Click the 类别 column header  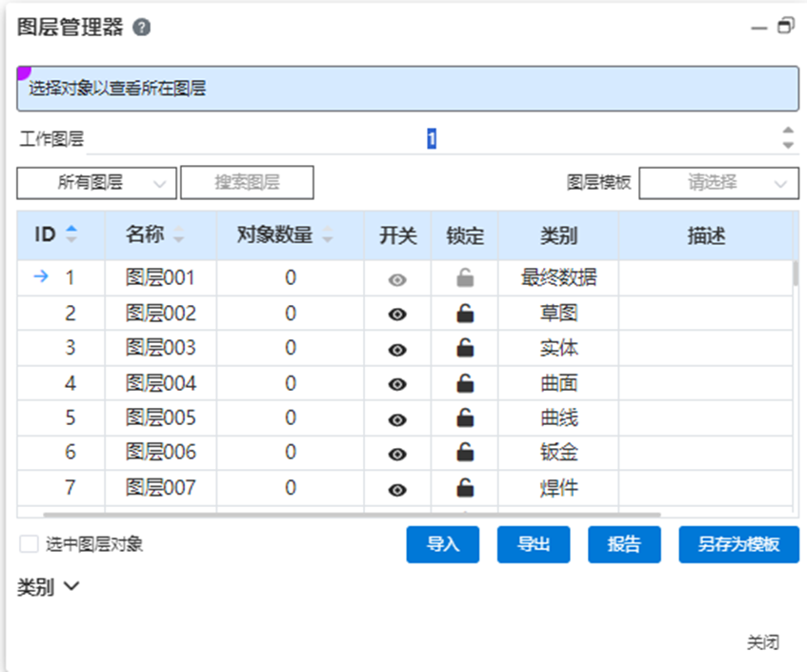click(x=558, y=235)
